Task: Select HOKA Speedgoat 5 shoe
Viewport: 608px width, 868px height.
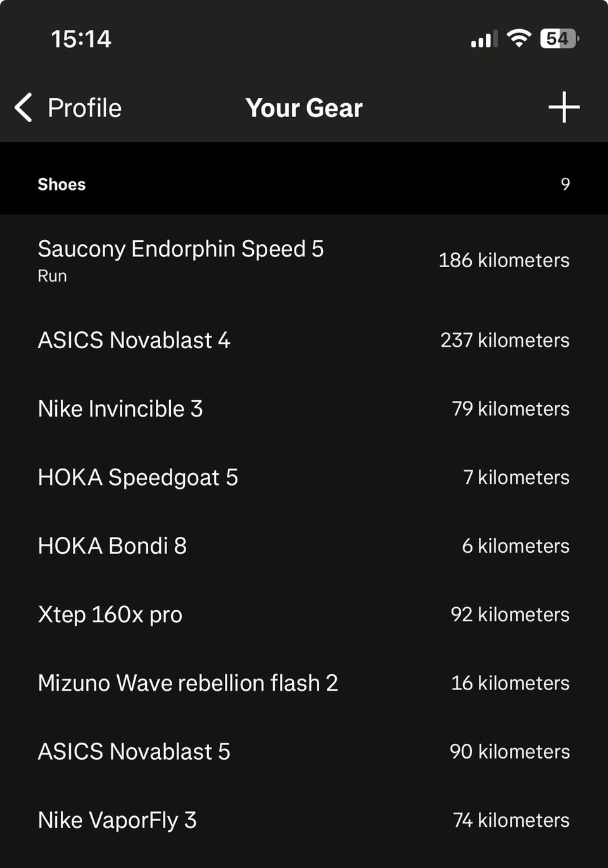Action: coord(304,477)
